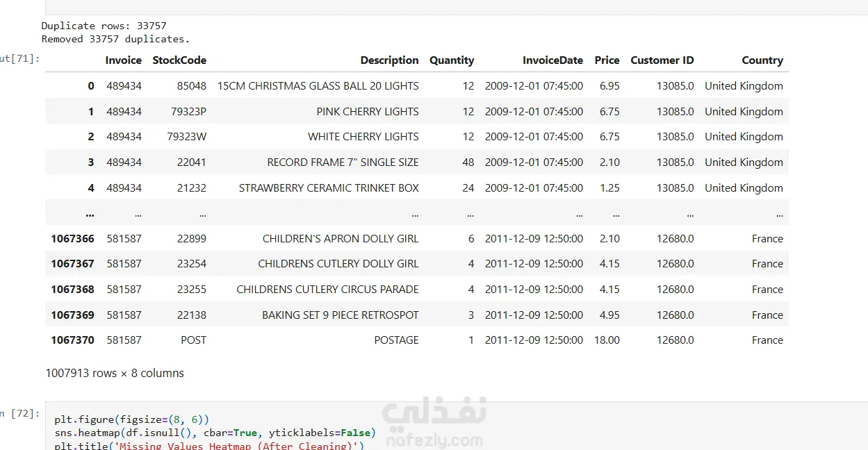Click quantity value 6
Screen dimensions: 868x450
(471, 239)
